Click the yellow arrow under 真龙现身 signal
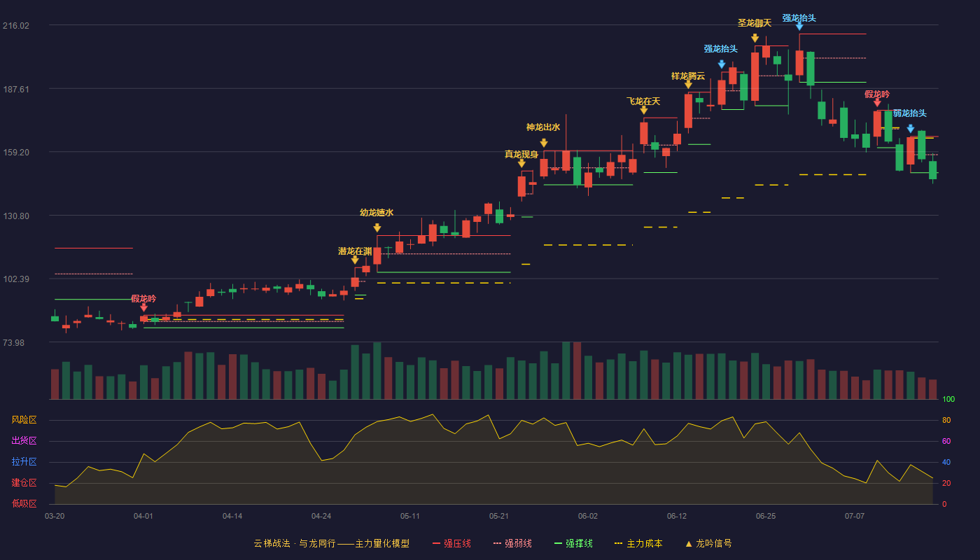The height and width of the screenshot is (560, 980). 521,163
